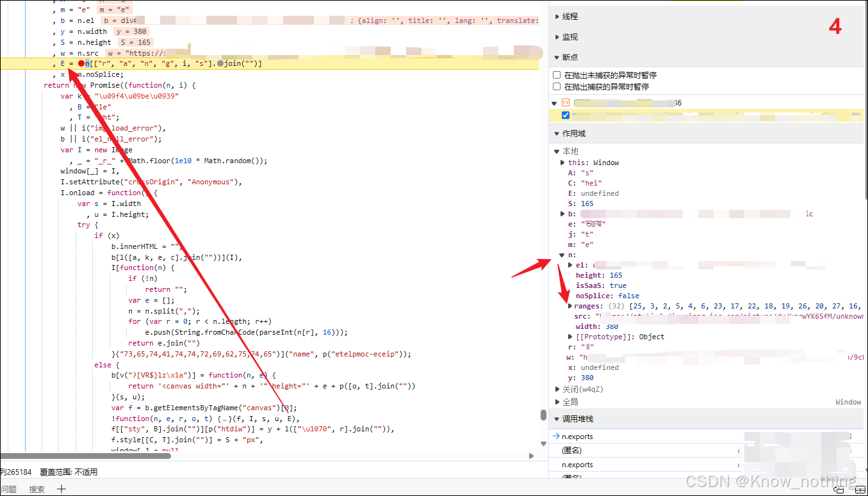
Task: Collapse the n object in scope
Action: (x=563, y=255)
